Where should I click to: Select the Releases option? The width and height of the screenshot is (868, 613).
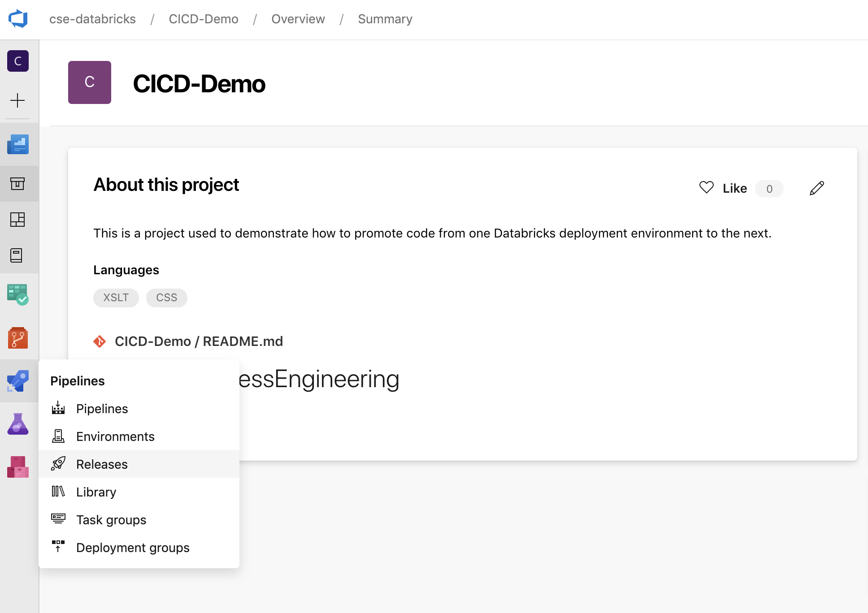pos(101,464)
